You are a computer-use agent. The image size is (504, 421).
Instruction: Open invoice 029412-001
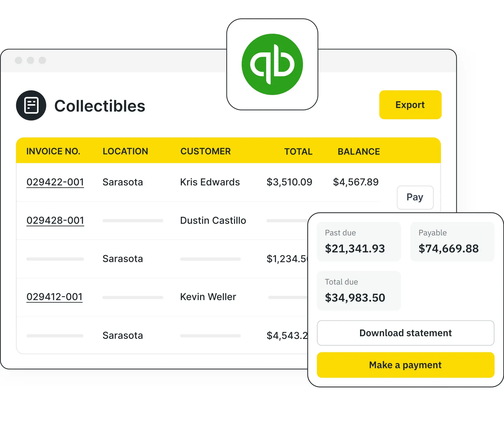click(54, 297)
